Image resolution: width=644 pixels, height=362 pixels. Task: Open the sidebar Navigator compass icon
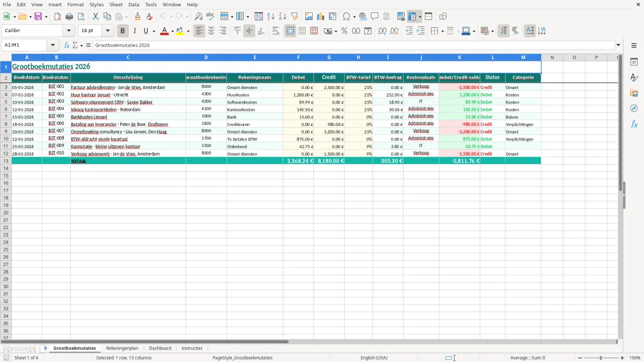tap(634, 109)
